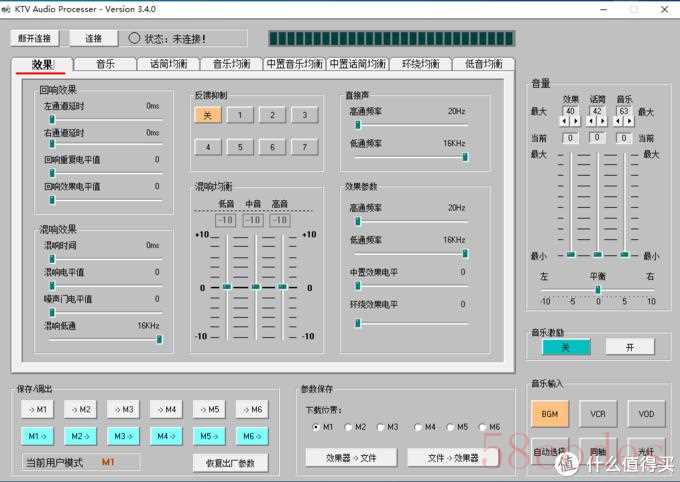Set feedback suppression to 关
The width and height of the screenshot is (680, 482).
(x=208, y=115)
